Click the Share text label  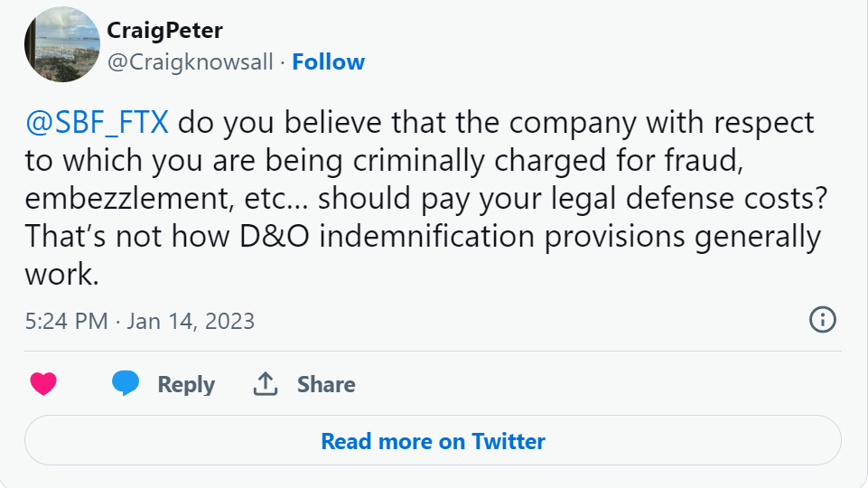tap(326, 384)
